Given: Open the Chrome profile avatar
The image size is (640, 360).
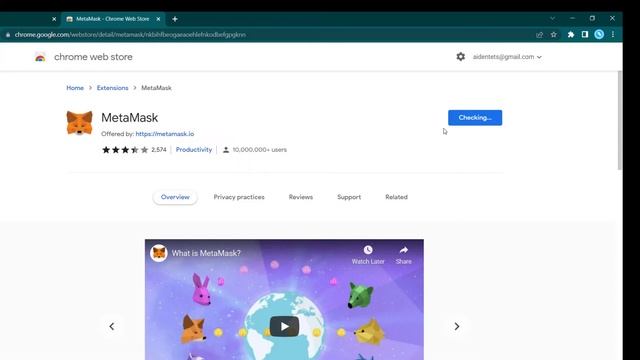Looking at the screenshot, I should (x=599, y=35).
